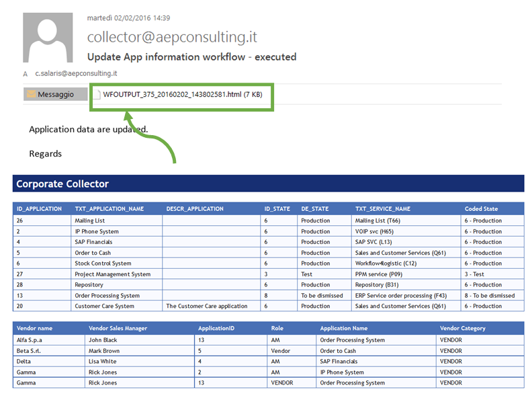Click the 'Lisa White' sales manager cell

click(x=140, y=361)
